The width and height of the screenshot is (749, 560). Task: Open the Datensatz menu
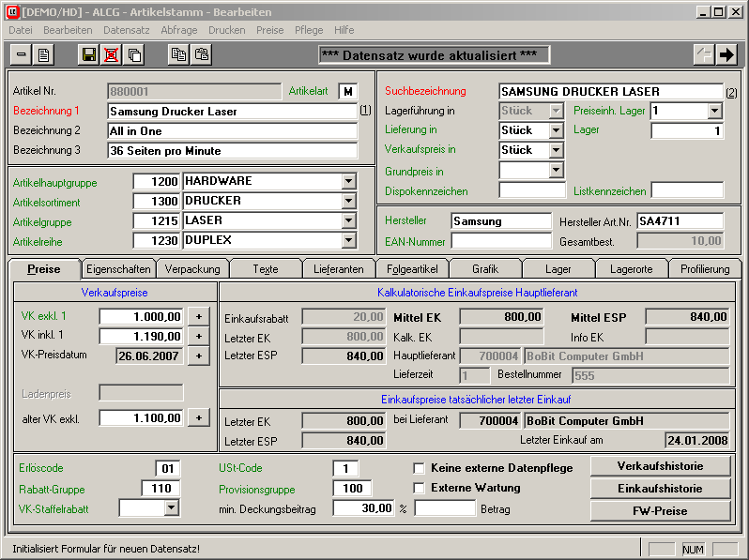click(x=126, y=30)
